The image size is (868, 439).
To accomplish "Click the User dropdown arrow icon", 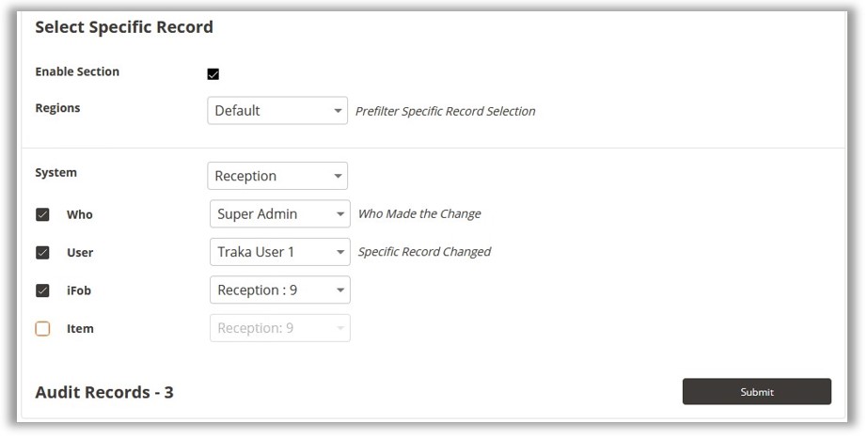I will point(341,253).
